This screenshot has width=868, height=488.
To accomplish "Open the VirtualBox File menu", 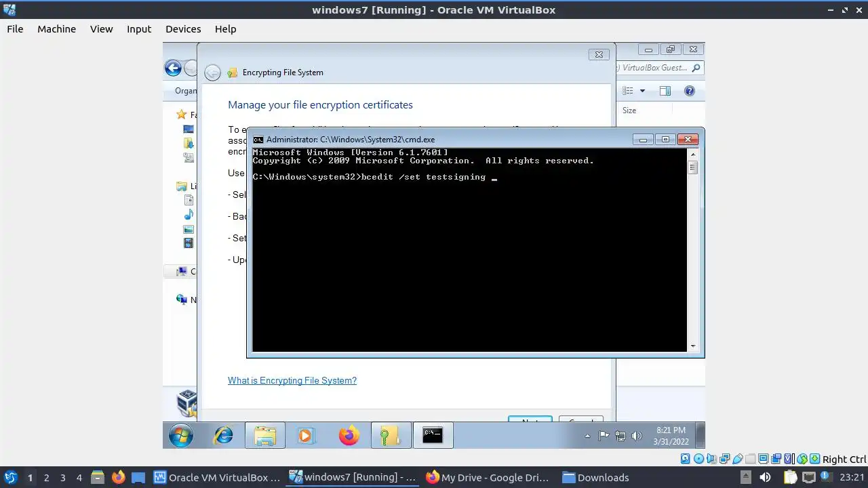I will tap(15, 28).
